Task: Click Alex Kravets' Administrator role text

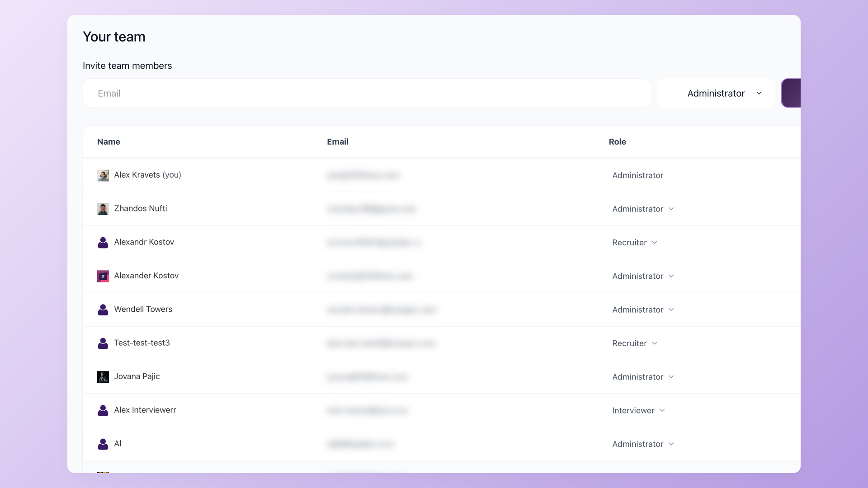Action: [x=637, y=175]
